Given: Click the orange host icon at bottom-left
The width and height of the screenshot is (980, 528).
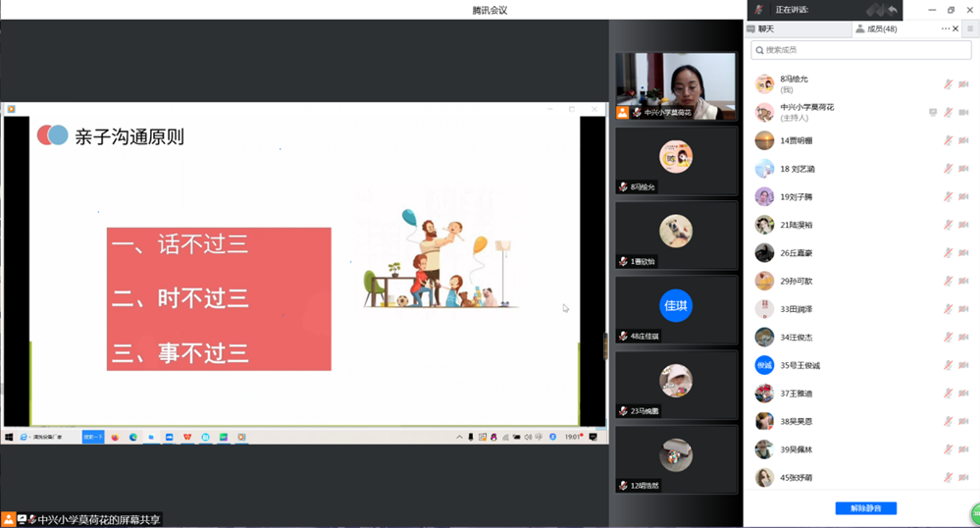Looking at the screenshot, I should [x=9, y=519].
